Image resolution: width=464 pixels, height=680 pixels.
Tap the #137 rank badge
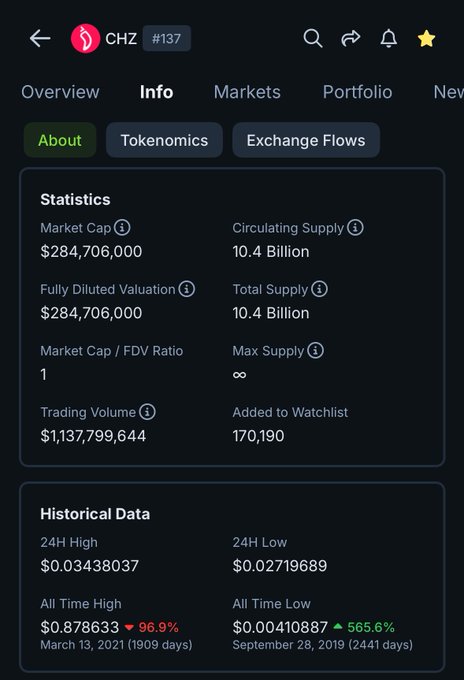(x=167, y=39)
